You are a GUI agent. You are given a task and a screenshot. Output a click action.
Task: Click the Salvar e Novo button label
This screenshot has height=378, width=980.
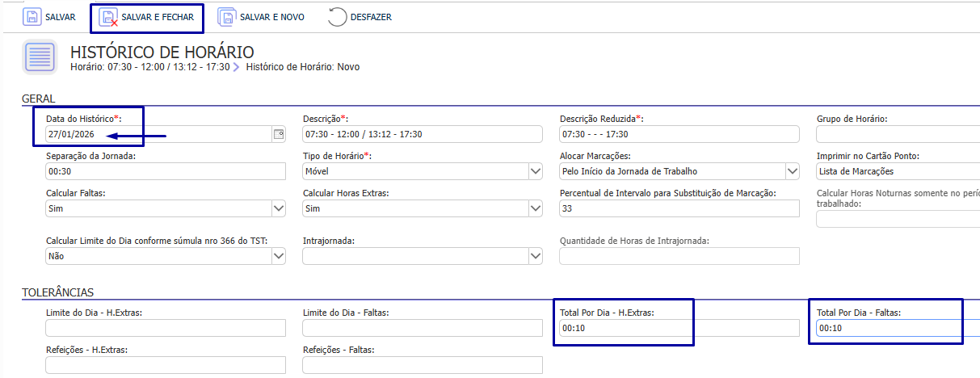[x=271, y=17]
